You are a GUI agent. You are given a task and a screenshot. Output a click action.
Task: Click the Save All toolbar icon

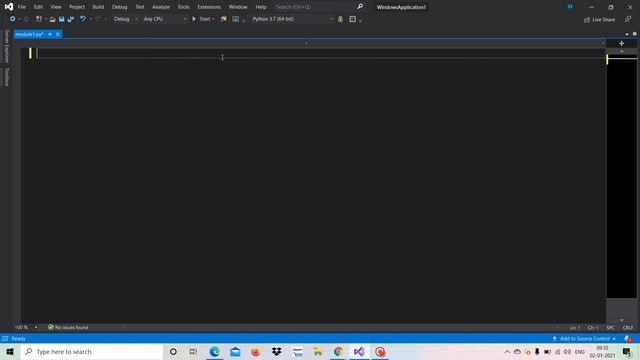(71, 19)
